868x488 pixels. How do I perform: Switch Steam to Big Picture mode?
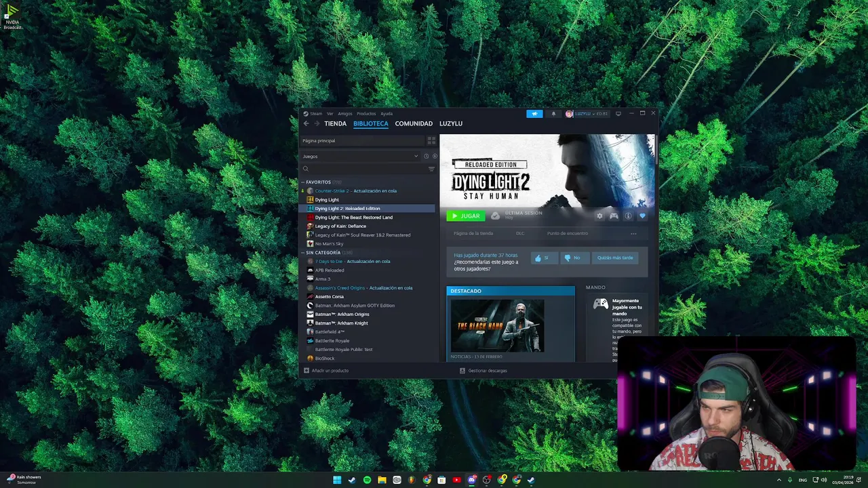618,114
